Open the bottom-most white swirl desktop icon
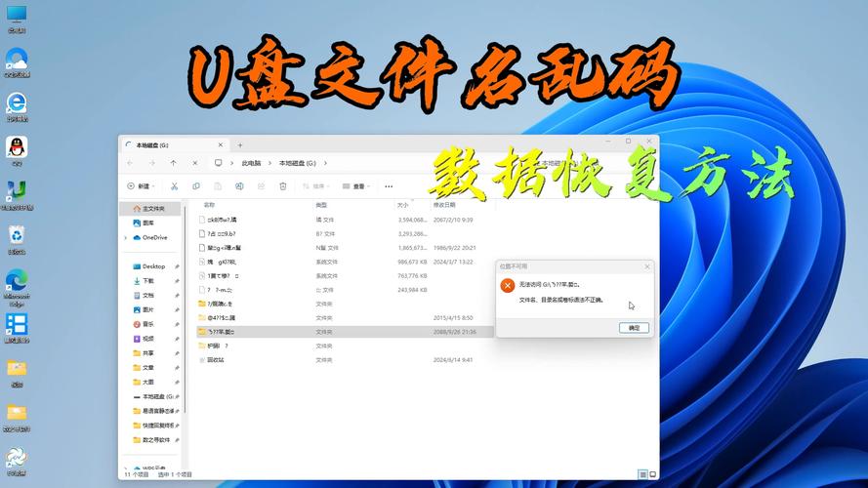The width and height of the screenshot is (868, 488). [x=17, y=461]
